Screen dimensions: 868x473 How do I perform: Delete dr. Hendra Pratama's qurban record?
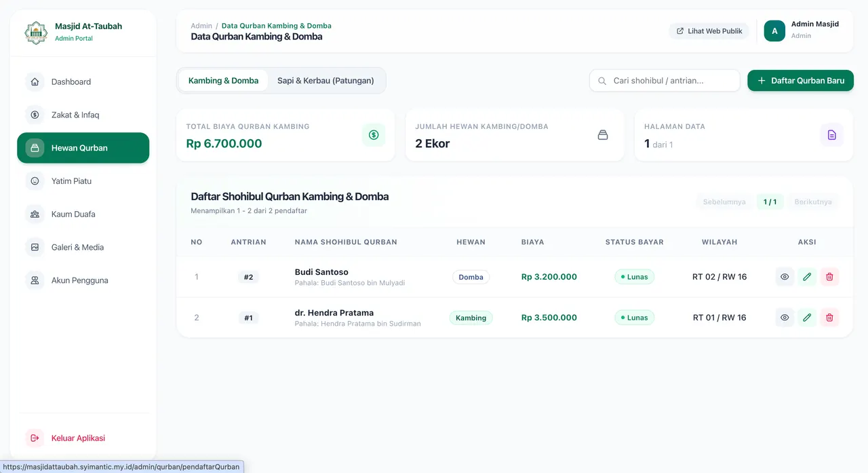point(829,318)
